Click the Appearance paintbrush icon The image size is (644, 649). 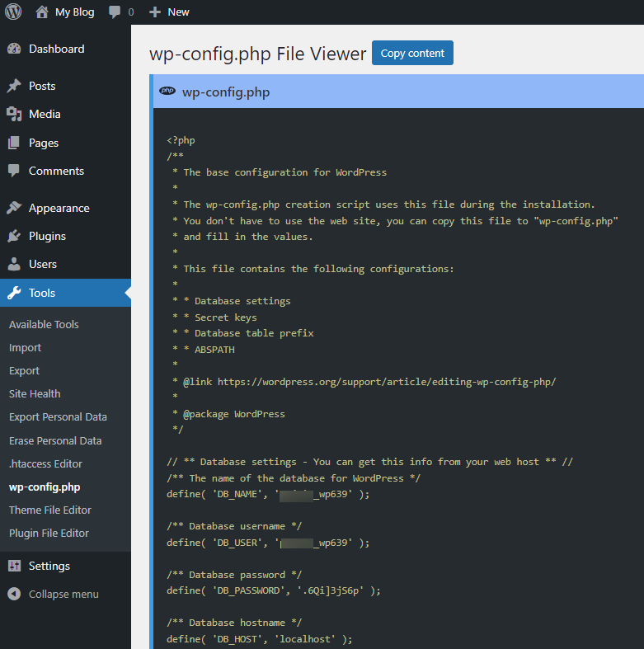coord(14,208)
